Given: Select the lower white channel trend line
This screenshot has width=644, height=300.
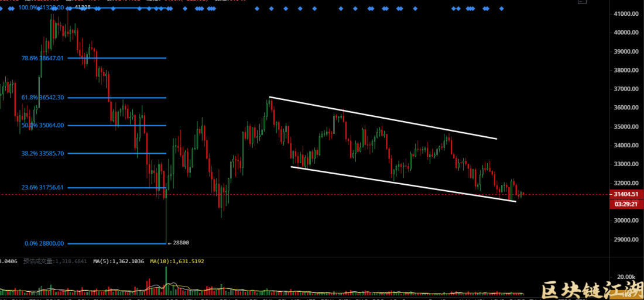Looking at the screenshot, I should tap(403, 184).
